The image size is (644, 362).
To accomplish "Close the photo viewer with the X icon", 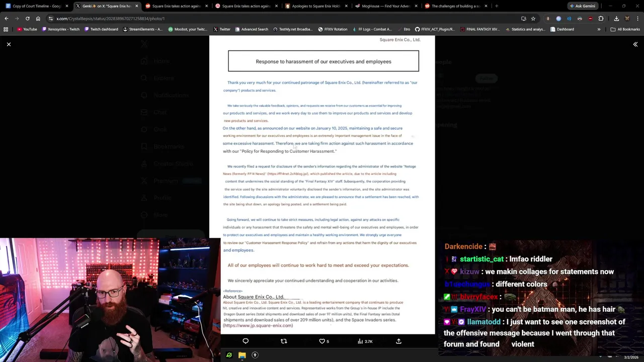I will 9,44.
